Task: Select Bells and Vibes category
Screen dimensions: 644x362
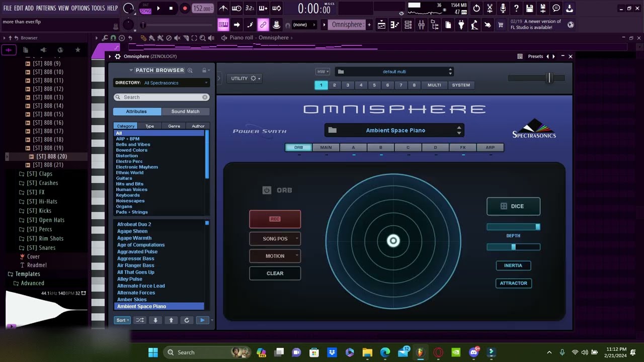Action: (x=133, y=144)
